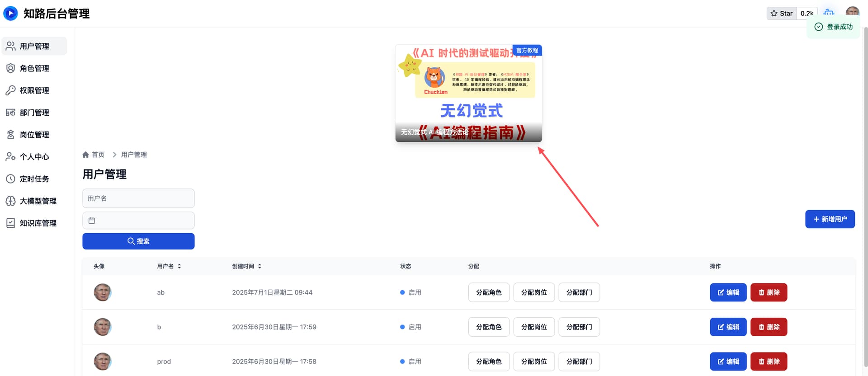
Task: Open the date picker calendar field
Action: pyautogui.click(x=138, y=221)
